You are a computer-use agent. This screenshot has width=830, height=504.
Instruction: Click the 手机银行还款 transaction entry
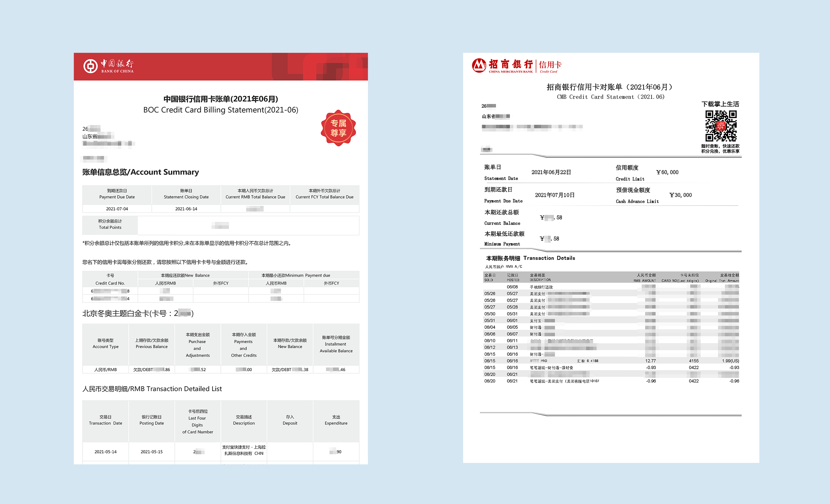click(x=541, y=287)
